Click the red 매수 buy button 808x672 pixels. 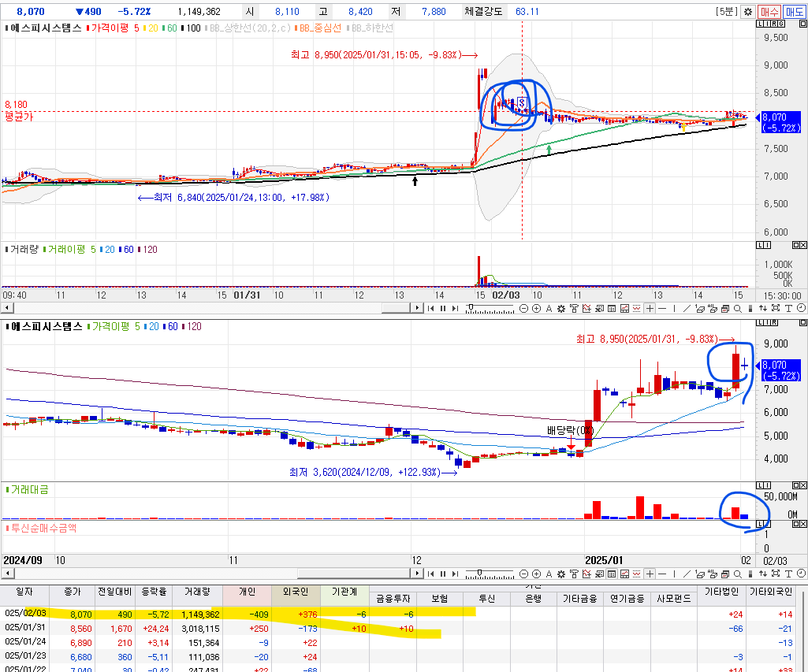(x=769, y=12)
